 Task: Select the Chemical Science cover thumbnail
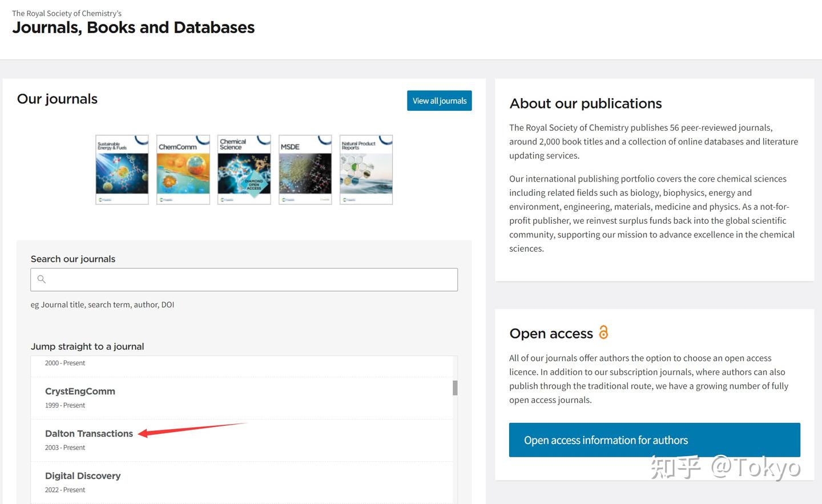point(244,170)
